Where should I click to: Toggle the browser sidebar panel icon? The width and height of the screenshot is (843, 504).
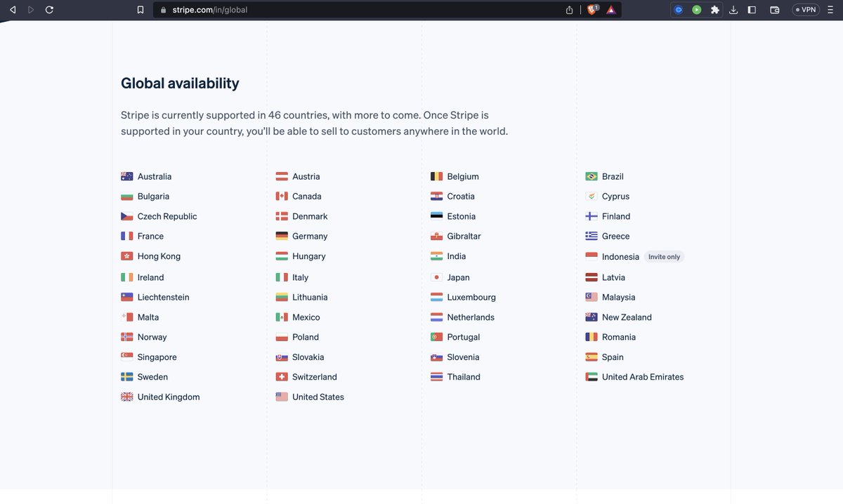pos(752,10)
